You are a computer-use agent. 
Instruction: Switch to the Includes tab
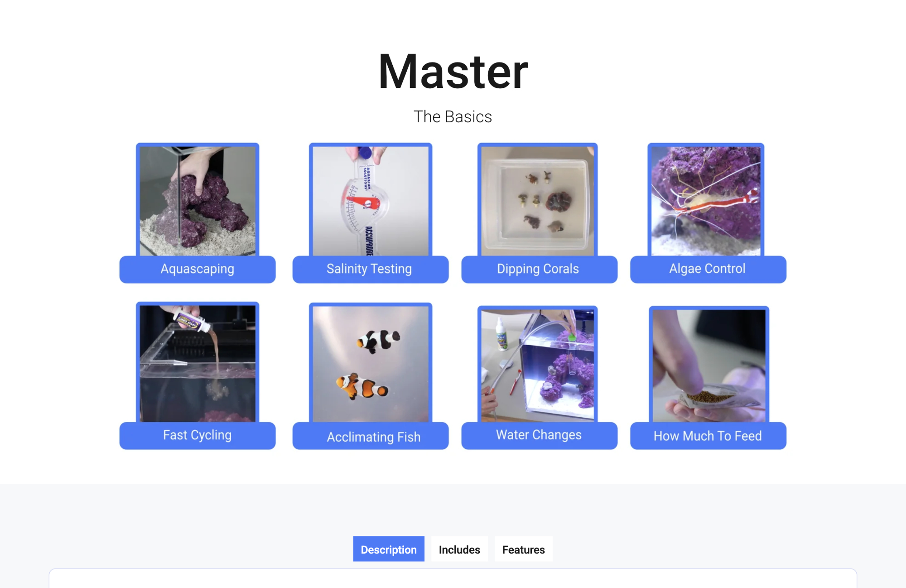point(459,549)
